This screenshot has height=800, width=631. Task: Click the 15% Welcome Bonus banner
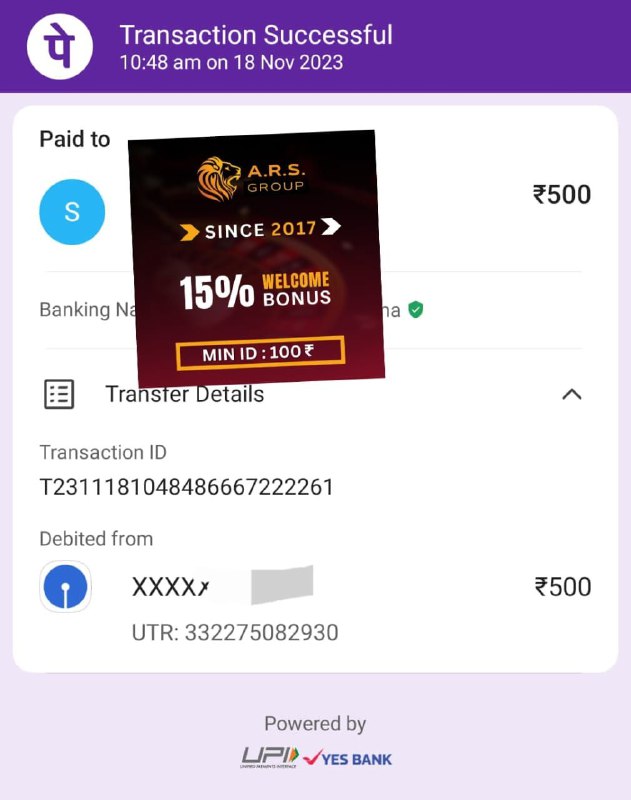pyautogui.click(x=255, y=291)
